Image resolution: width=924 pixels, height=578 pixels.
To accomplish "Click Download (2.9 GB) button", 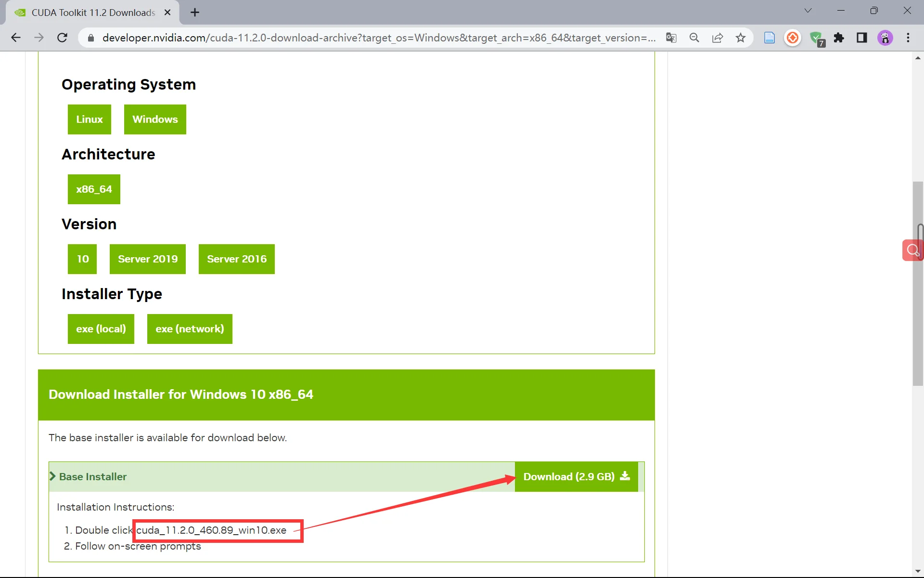I will pos(576,477).
